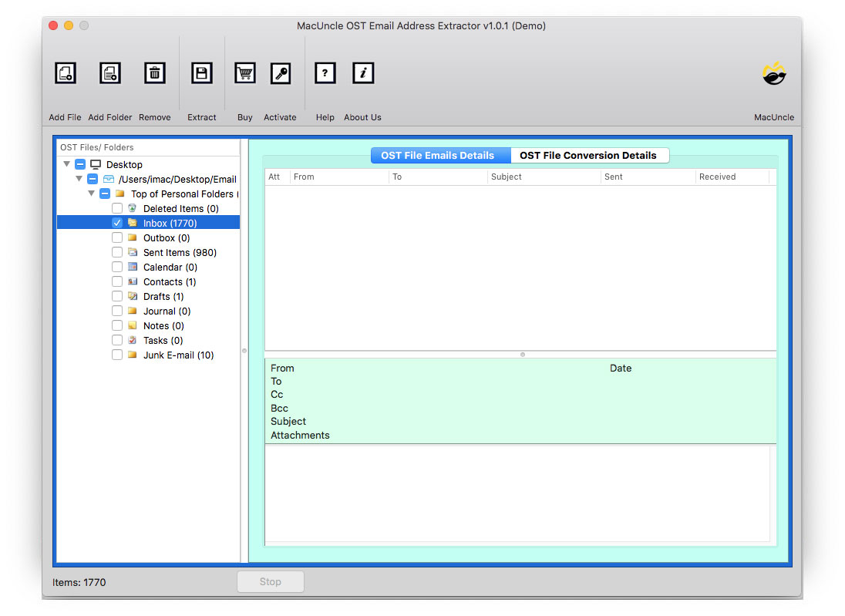Collapse Top of Personal Folders node
The image size is (845, 616).
pyautogui.click(x=92, y=193)
